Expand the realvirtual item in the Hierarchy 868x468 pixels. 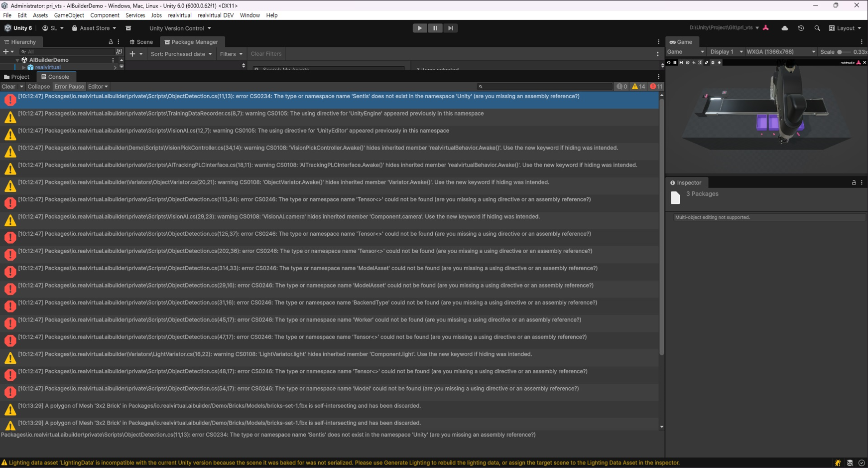pyautogui.click(x=23, y=67)
